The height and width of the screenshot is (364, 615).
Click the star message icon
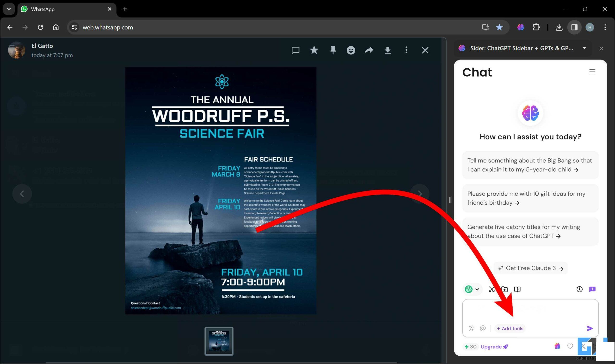click(x=314, y=50)
